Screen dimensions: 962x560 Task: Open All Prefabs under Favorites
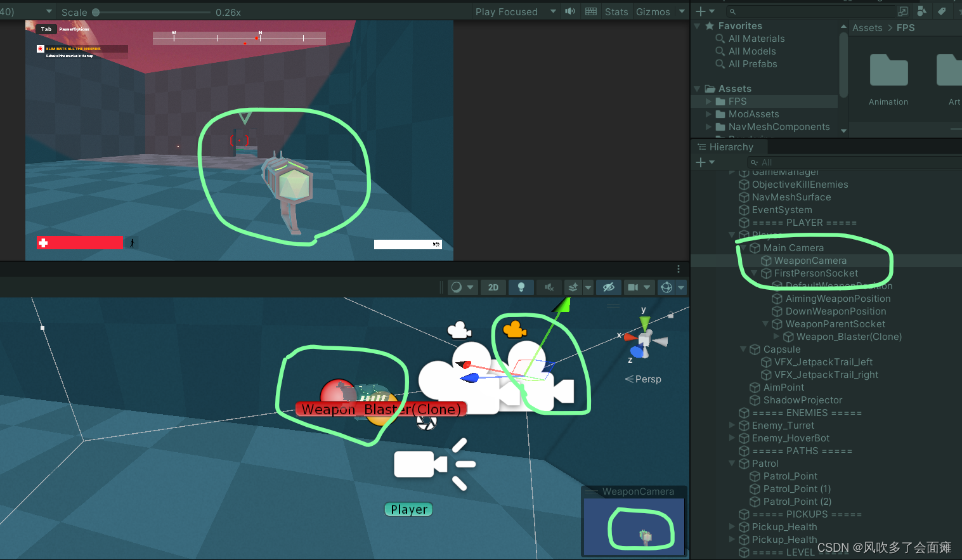[753, 63]
